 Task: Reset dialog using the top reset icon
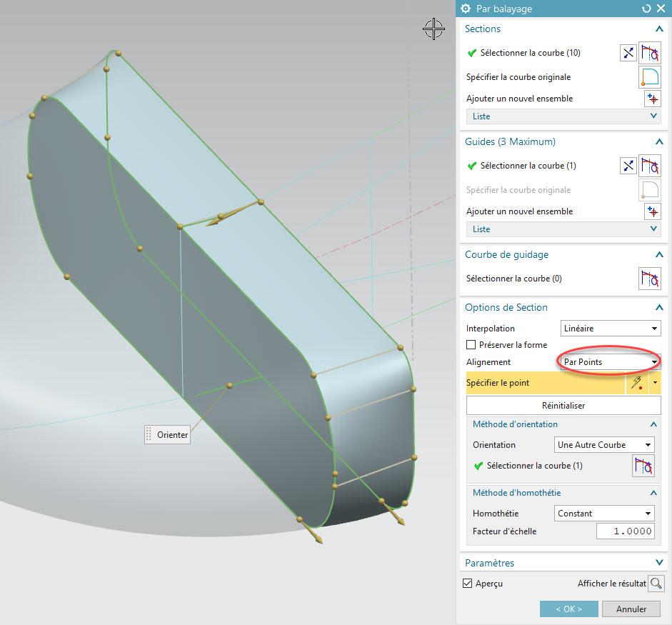[x=646, y=9]
